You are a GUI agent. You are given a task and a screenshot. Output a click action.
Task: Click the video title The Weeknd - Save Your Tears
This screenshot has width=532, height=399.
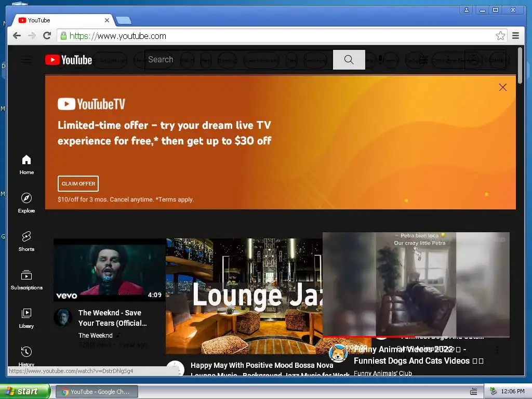click(112, 318)
